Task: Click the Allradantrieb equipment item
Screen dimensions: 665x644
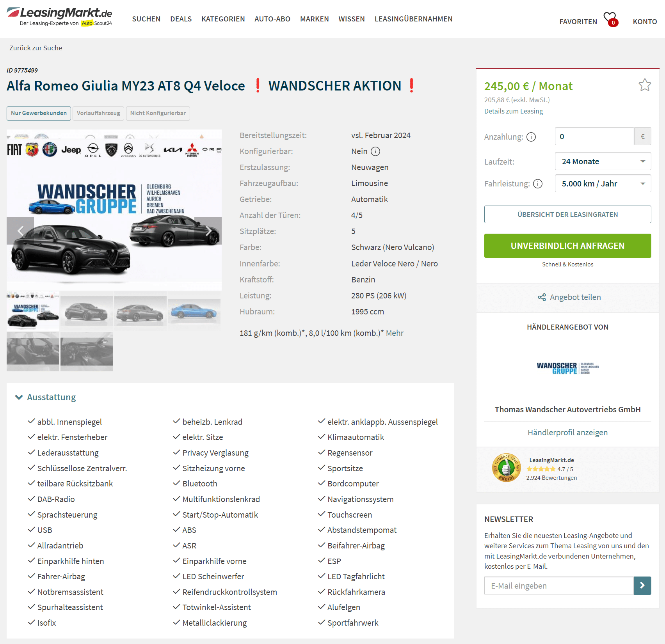Action: tap(60, 546)
